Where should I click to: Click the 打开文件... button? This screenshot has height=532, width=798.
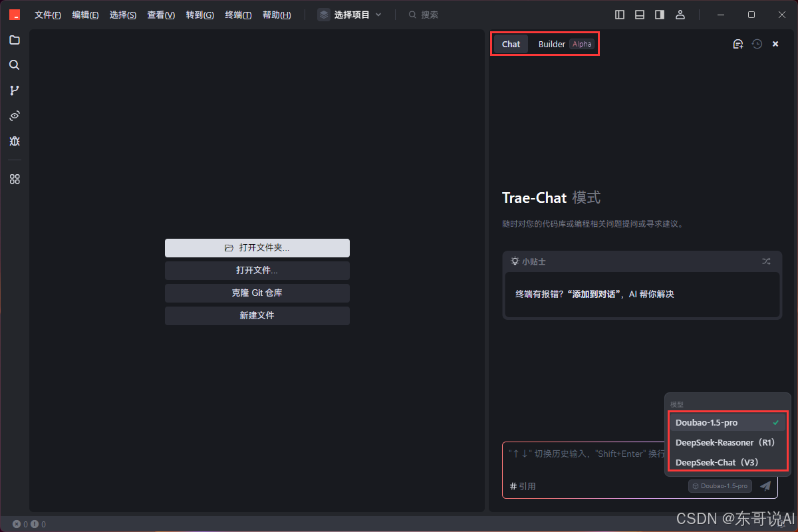pos(257,271)
